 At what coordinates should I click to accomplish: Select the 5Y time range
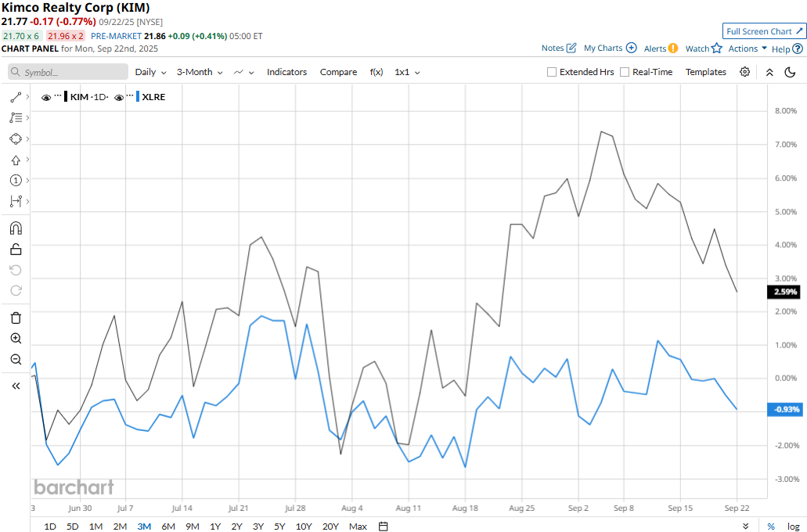tap(279, 527)
